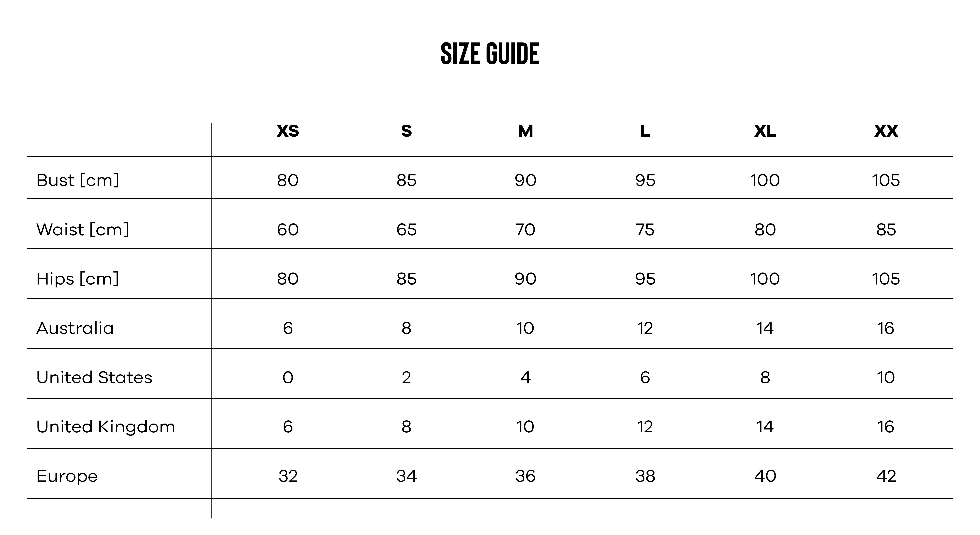Viewport: 980px width, 535px height.
Task: Click the United Kingdom row label
Action: pyautogui.click(x=106, y=427)
